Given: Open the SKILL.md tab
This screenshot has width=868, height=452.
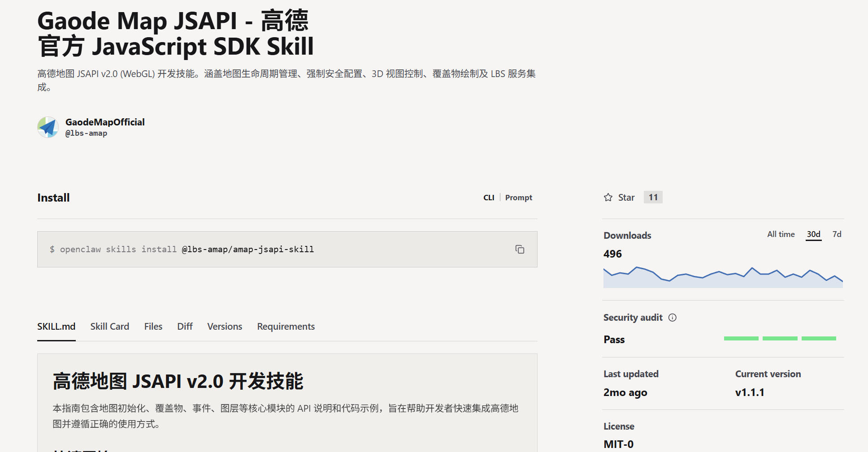Looking at the screenshot, I should 56,327.
